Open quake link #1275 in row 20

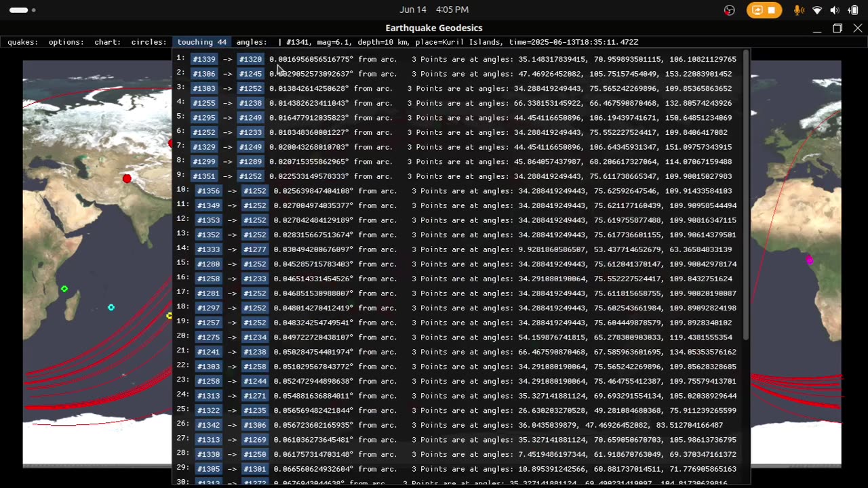click(x=208, y=338)
